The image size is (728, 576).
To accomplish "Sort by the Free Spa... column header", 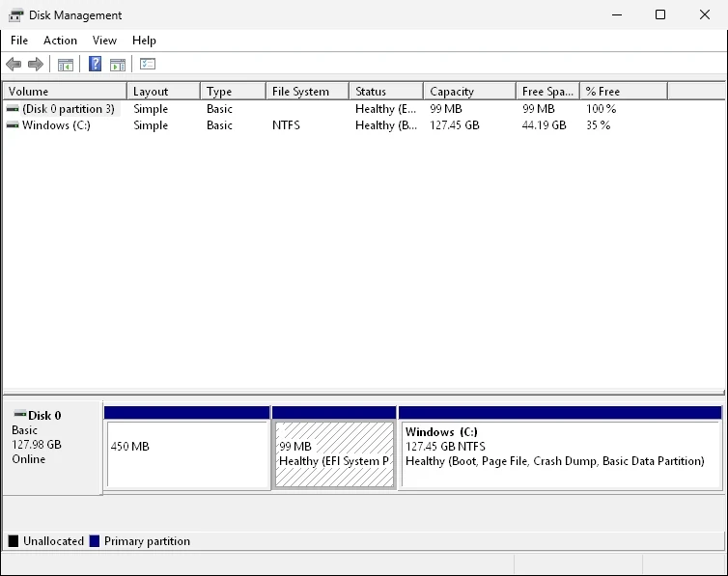I will 548,92.
